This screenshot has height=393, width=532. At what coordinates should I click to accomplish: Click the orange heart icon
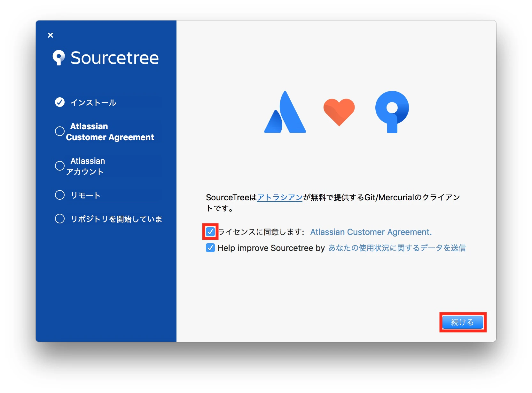(339, 112)
